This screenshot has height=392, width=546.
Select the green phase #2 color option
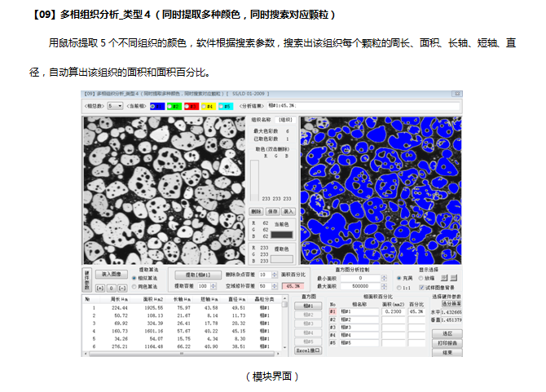point(170,106)
